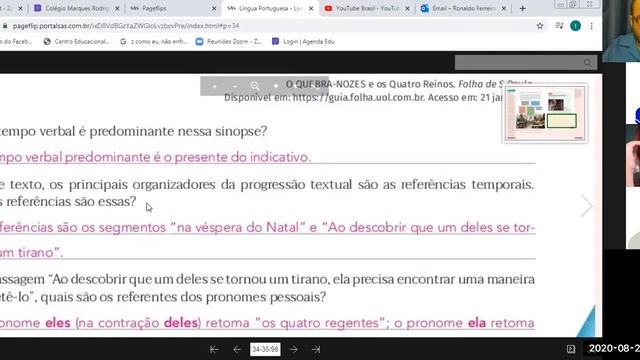Click the zoom-in plus on the overlay toolbar
640x360 pixels.
click(x=214, y=86)
